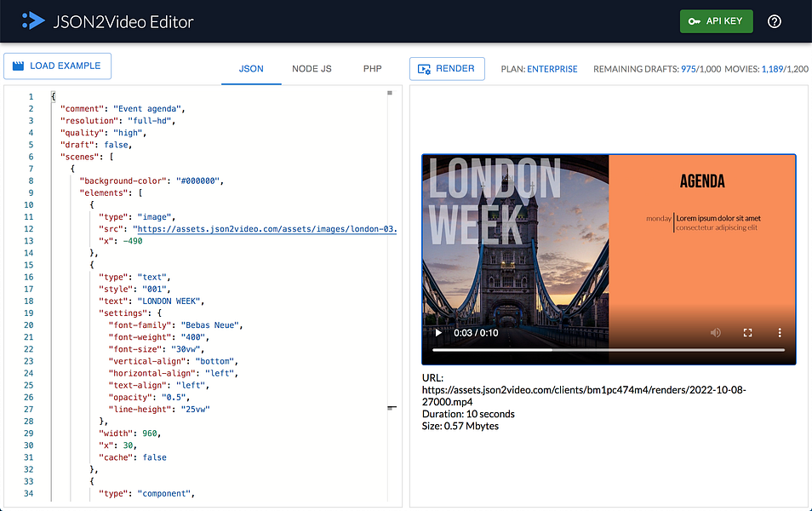
Task: Mute the preview video's audio
Action: pos(717,333)
